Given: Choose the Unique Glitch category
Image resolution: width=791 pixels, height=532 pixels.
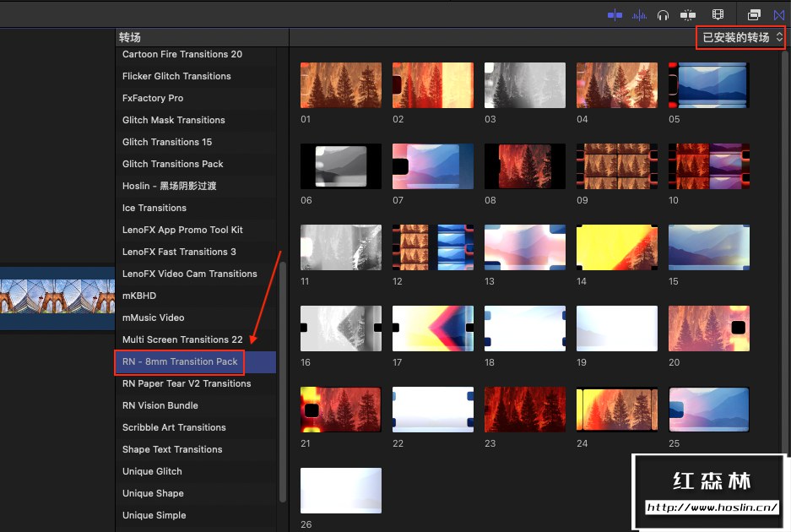Looking at the screenshot, I should click(x=152, y=471).
